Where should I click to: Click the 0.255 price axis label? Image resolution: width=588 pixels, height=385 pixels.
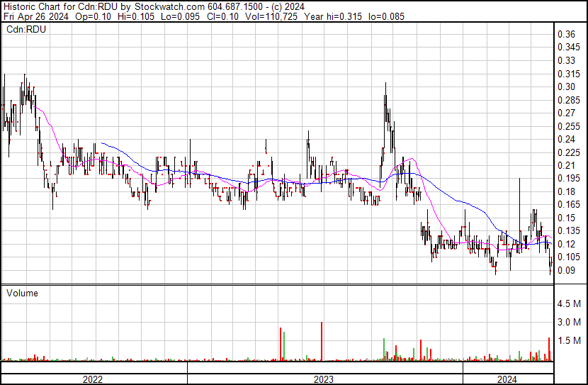[569, 126]
